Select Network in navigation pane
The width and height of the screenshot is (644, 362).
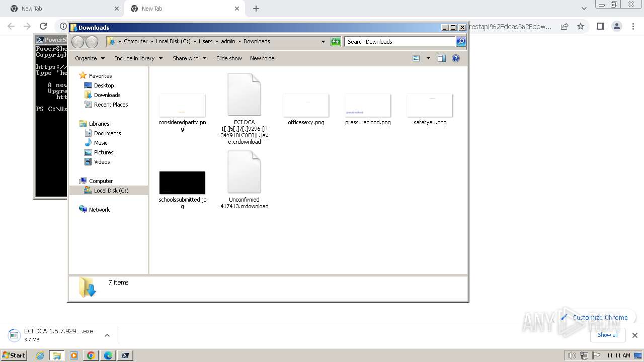coord(99,210)
